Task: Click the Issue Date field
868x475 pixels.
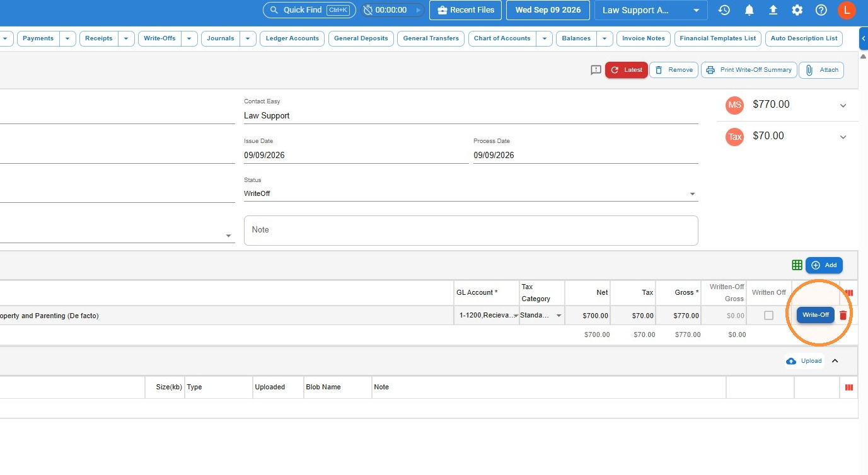Action: (x=356, y=155)
